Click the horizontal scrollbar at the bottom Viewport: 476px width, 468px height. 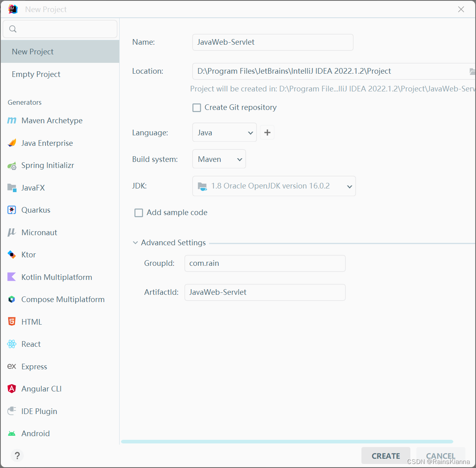pos(287,441)
